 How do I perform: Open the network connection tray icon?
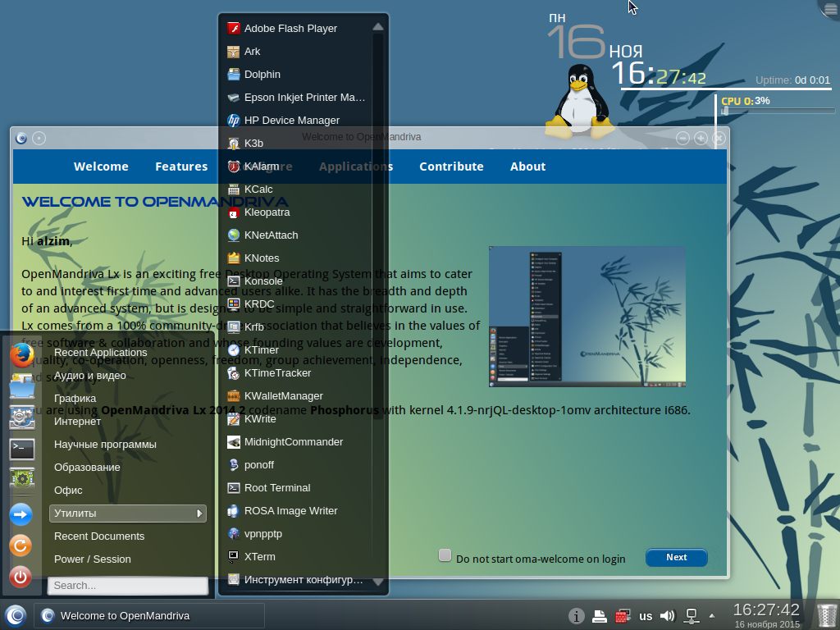(692, 615)
